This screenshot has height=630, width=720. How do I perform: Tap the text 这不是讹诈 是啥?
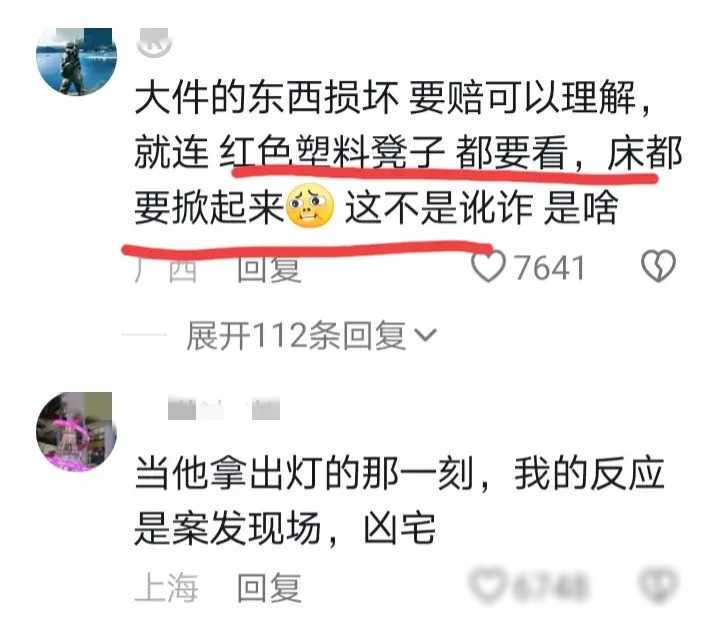tap(482, 208)
